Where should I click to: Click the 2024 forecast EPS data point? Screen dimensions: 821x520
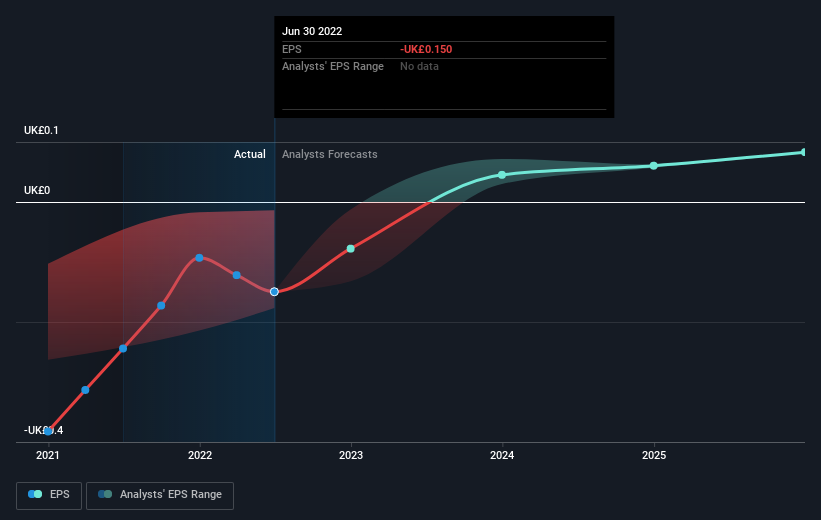coord(502,175)
